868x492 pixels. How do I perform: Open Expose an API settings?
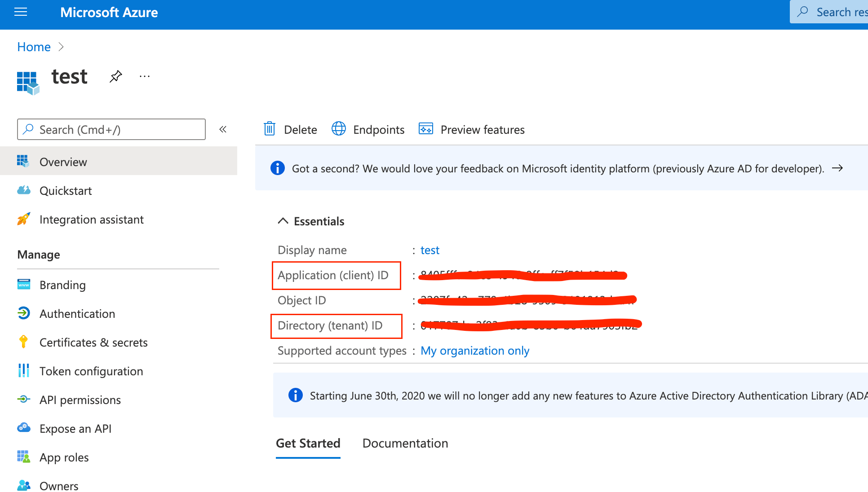75,428
